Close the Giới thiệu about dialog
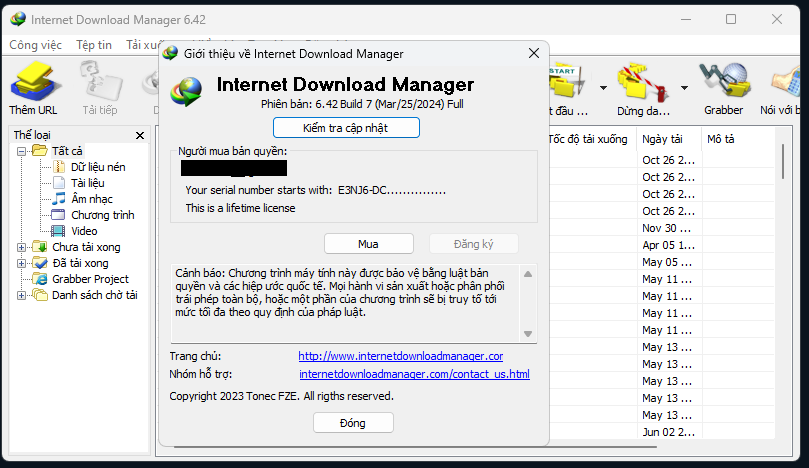Screen dimensions: 809x468 point(534,53)
